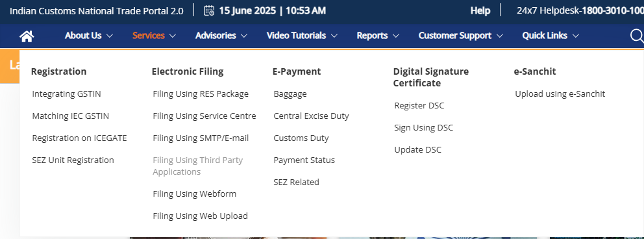The width and height of the screenshot is (644, 239).
Task: Open Baggage e-payment
Action: pyautogui.click(x=290, y=94)
